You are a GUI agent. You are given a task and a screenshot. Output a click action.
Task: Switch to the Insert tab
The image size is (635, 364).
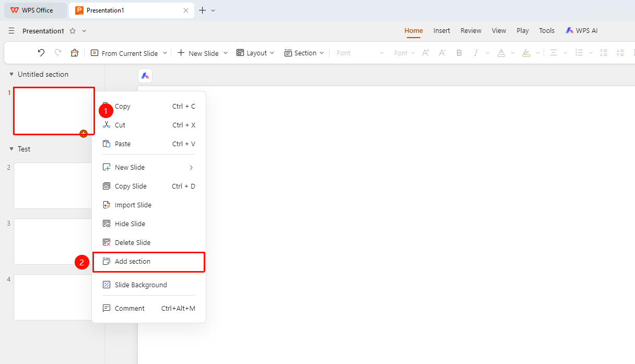(442, 31)
